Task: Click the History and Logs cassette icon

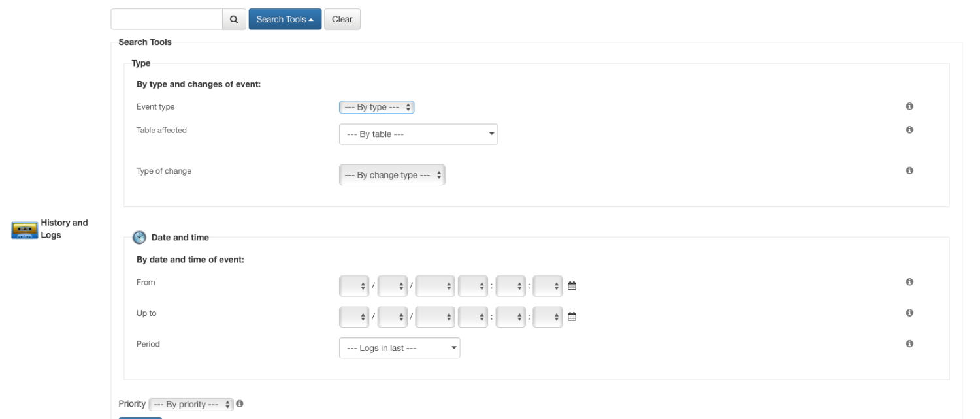Action: point(24,230)
